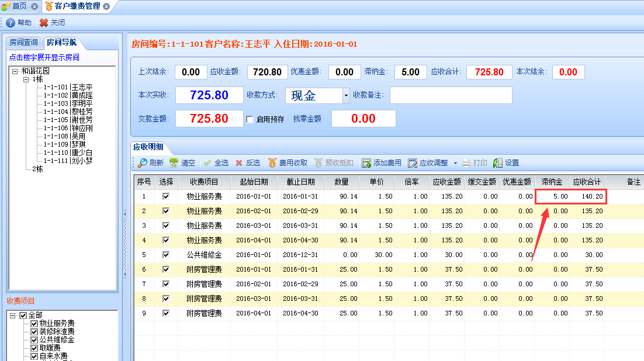Collapse the 1栋 building node

tap(26, 79)
